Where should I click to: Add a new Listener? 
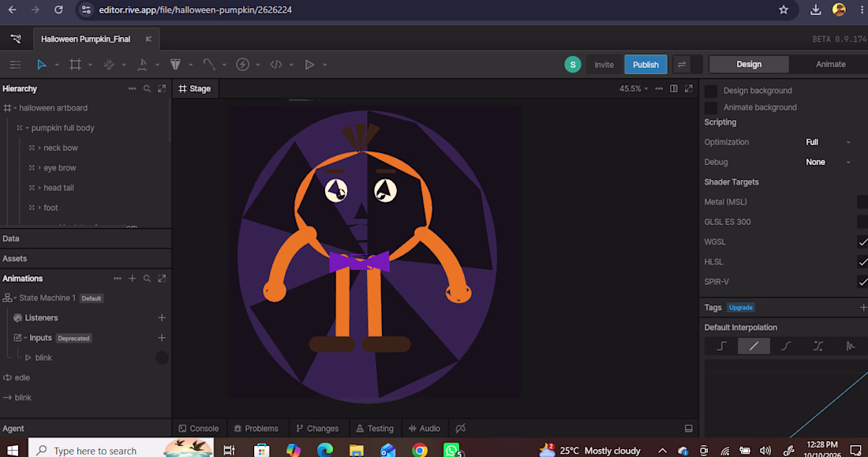[162, 318]
